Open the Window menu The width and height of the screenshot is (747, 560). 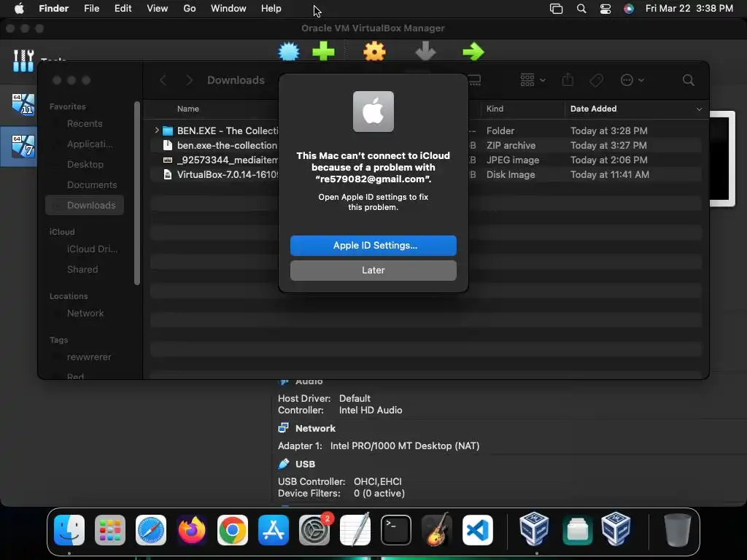(x=228, y=9)
